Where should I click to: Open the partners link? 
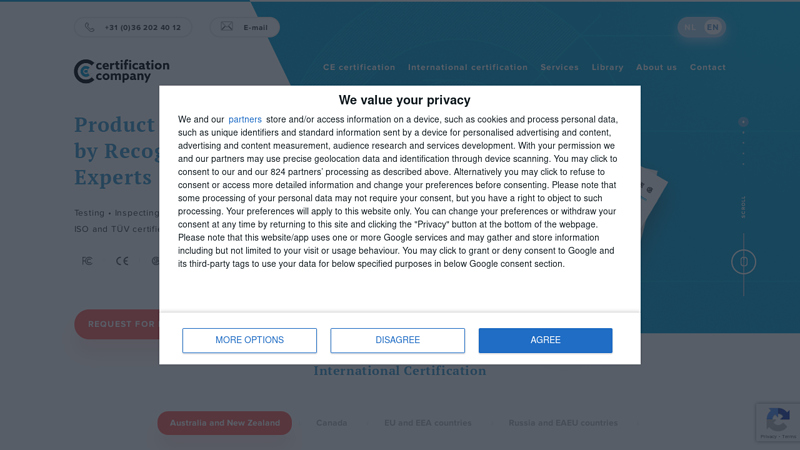tap(245, 119)
